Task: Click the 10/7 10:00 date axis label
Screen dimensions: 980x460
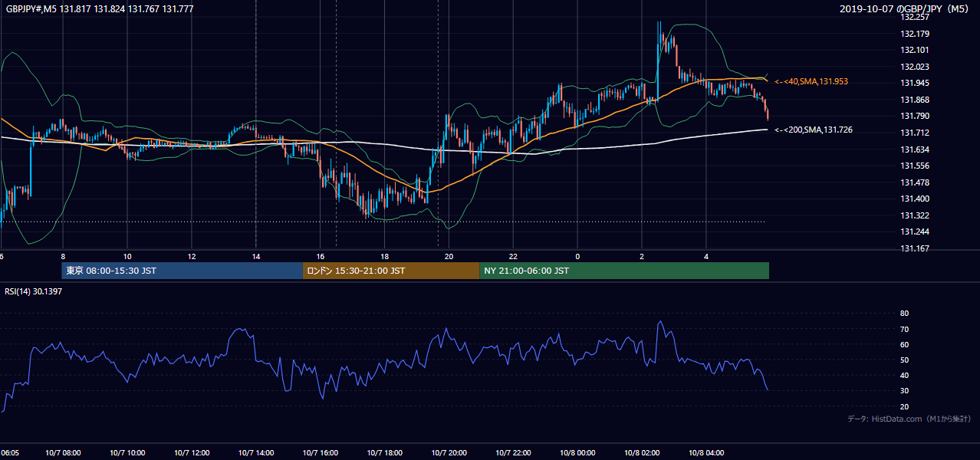Action: tap(127, 453)
